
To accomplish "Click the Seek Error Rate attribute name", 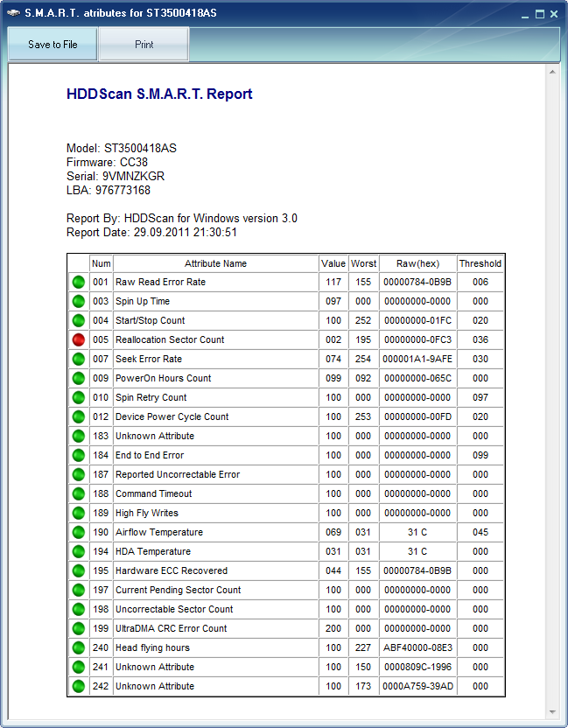I will (149, 359).
